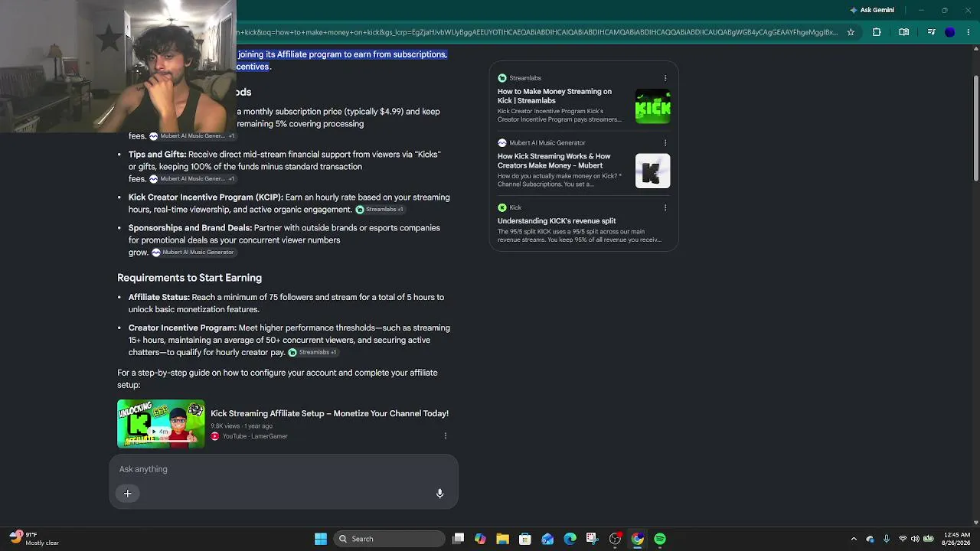
Task: Click the battery icon in system tray
Action: 928,539
